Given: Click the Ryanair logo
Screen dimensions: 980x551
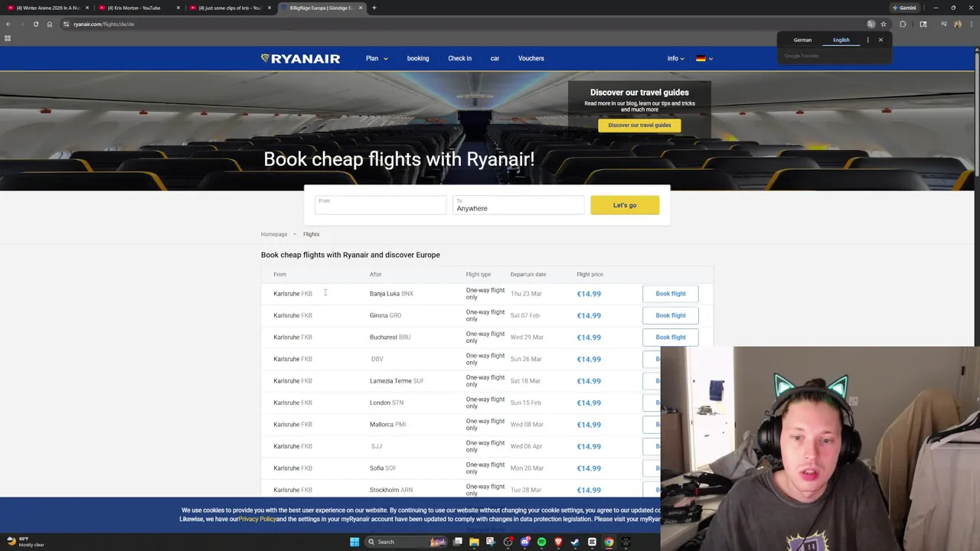Looking at the screenshot, I should pyautogui.click(x=300, y=58).
